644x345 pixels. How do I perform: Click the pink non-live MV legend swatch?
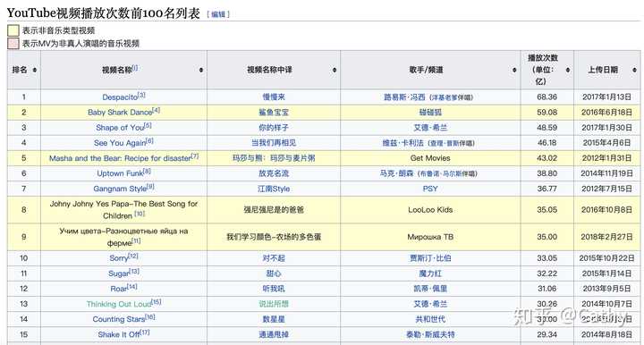[13, 43]
